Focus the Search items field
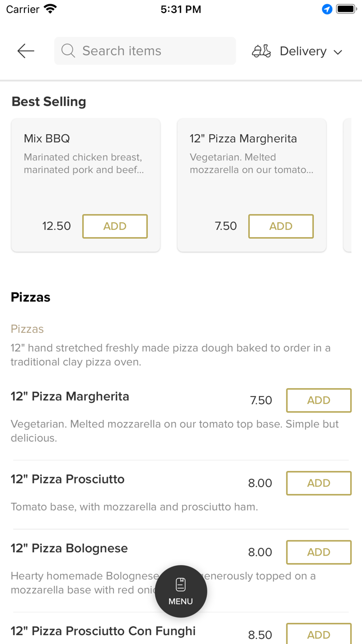 pyautogui.click(x=150, y=51)
